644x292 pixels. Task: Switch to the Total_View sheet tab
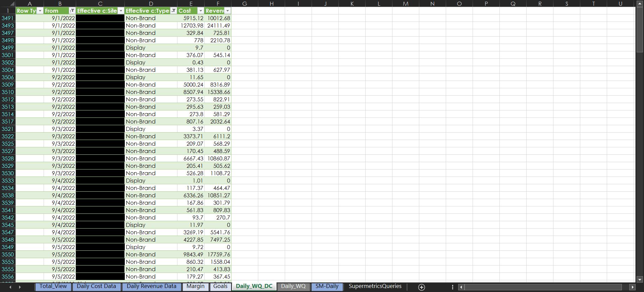pyautogui.click(x=53, y=286)
